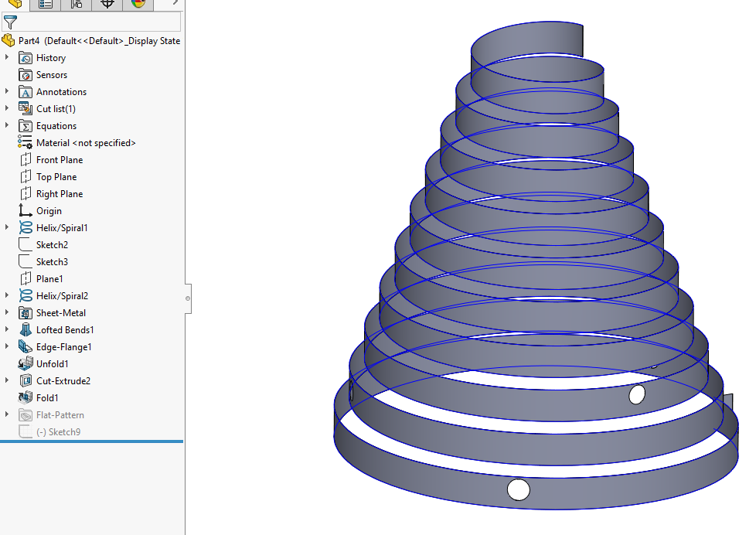Screen dimensions: 756x535
Task: Click the Material not specified icon
Action: [26, 143]
